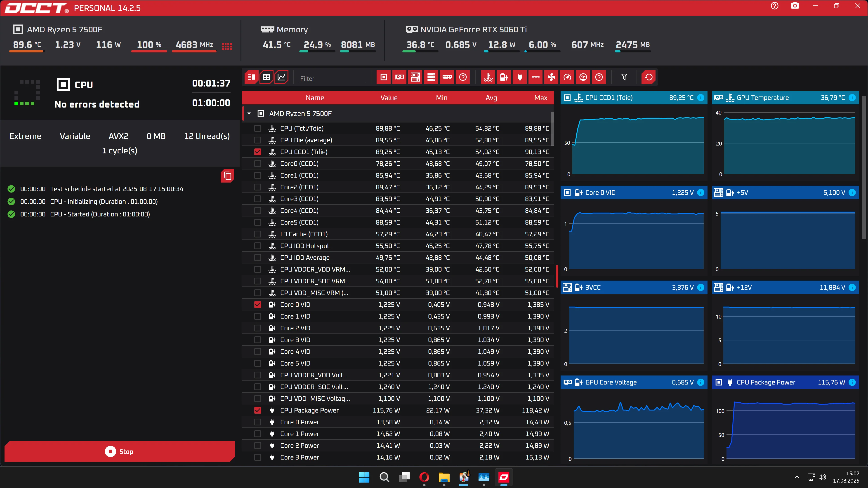Copy the log with clipboard icon

coord(227,176)
